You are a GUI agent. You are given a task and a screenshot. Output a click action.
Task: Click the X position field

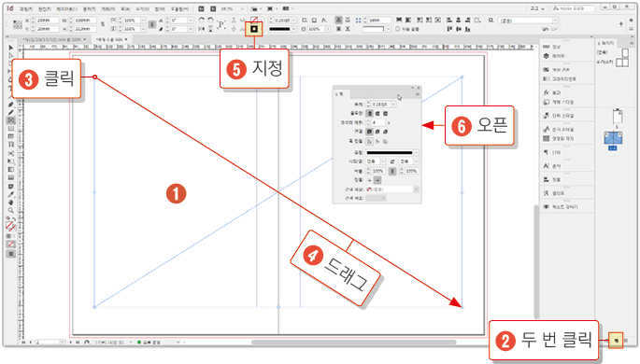[x=48, y=20]
